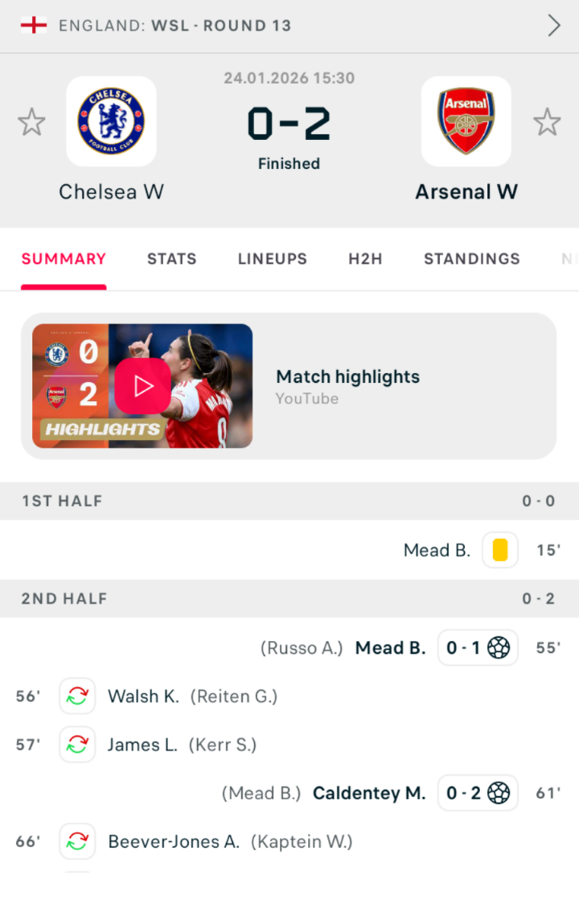Collapse the 2ND HALF section header

(x=289, y=598)
